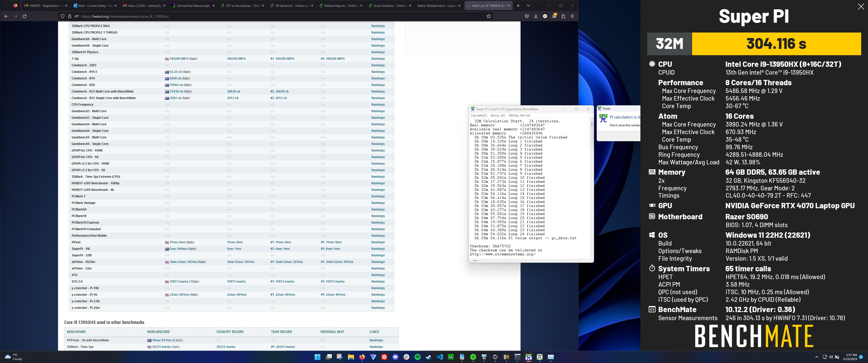Launch Snipping Tool from taskbar

coord(340,357)
